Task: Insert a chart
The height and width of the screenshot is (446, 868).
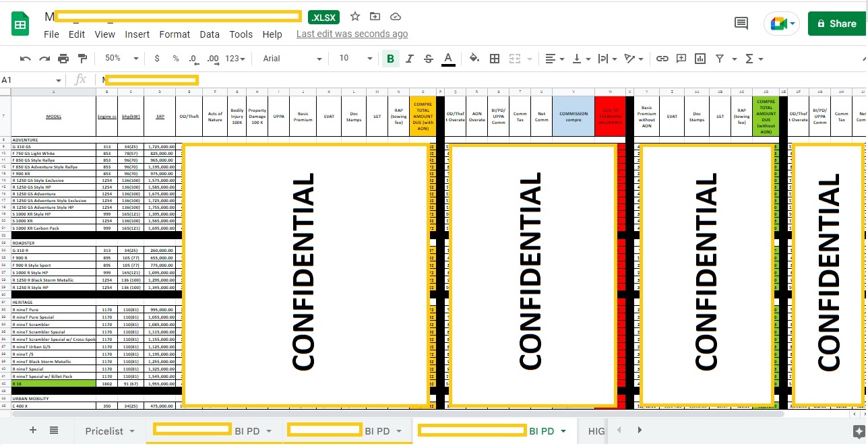Action: [x=700, y=59]
